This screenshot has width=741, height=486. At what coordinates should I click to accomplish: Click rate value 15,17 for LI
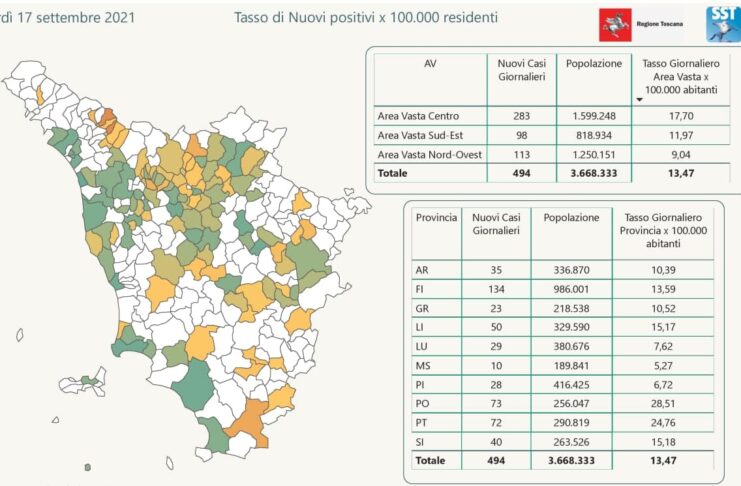click(663, 327)
